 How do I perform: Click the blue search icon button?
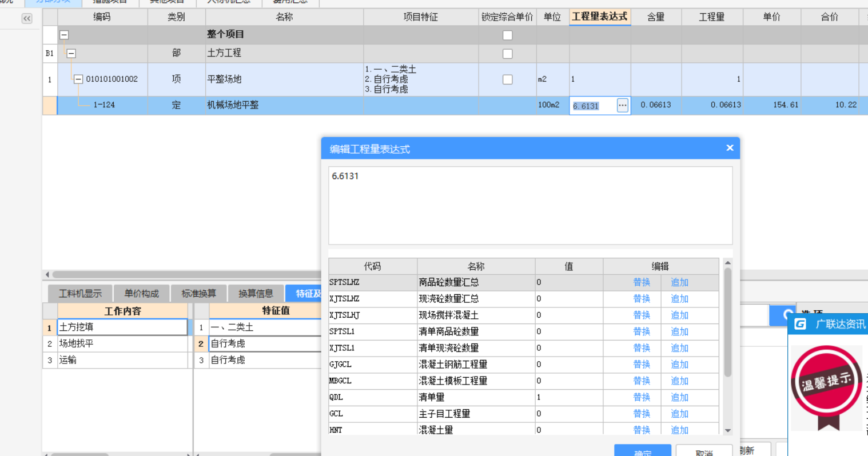pyautogui.click(x=783, y=315)
